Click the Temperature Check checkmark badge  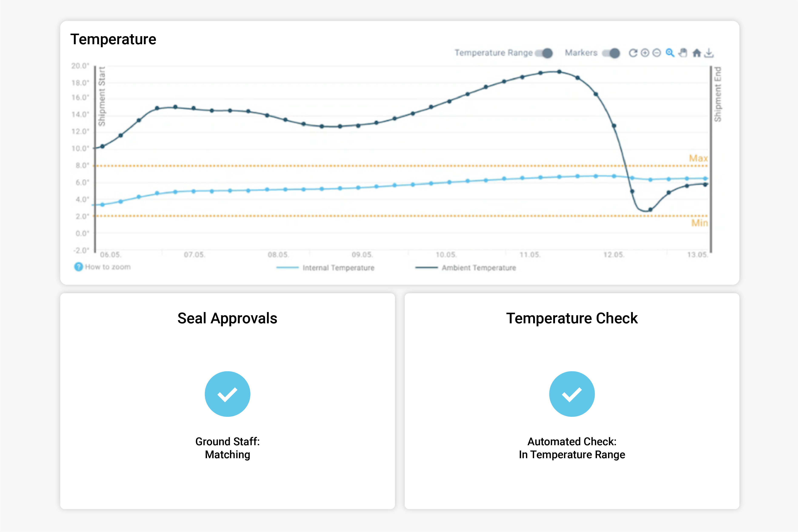click(572, 394)
